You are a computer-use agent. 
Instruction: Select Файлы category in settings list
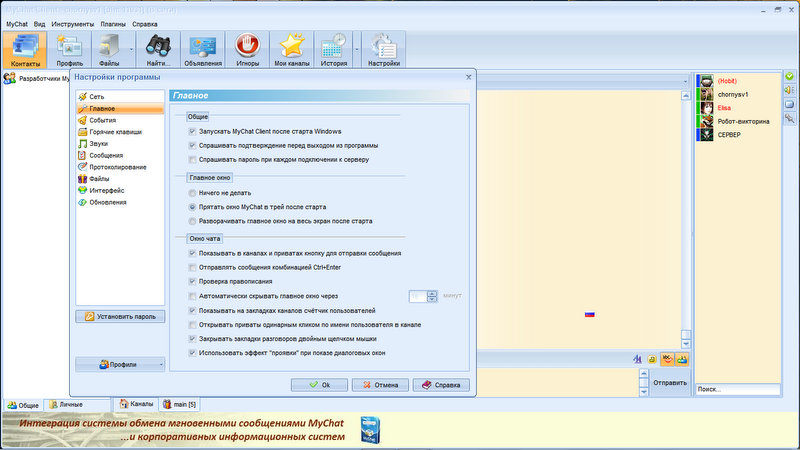coord(120,179)
